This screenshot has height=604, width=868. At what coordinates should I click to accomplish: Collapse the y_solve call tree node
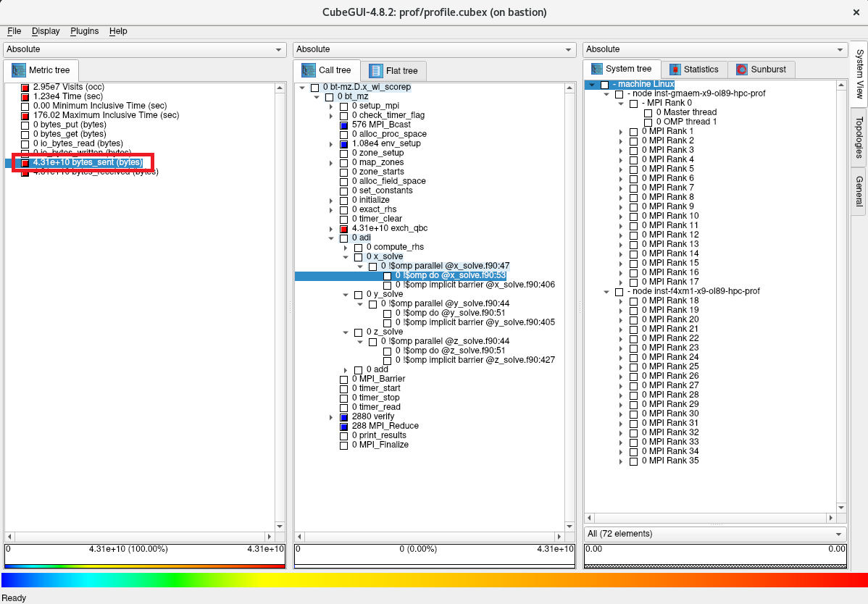point(346,295)
